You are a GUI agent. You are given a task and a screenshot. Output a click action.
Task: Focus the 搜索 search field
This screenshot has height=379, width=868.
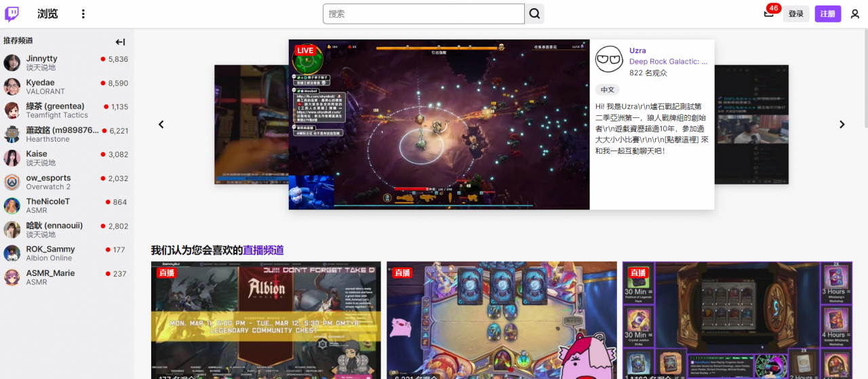click(x=424, y=14)
